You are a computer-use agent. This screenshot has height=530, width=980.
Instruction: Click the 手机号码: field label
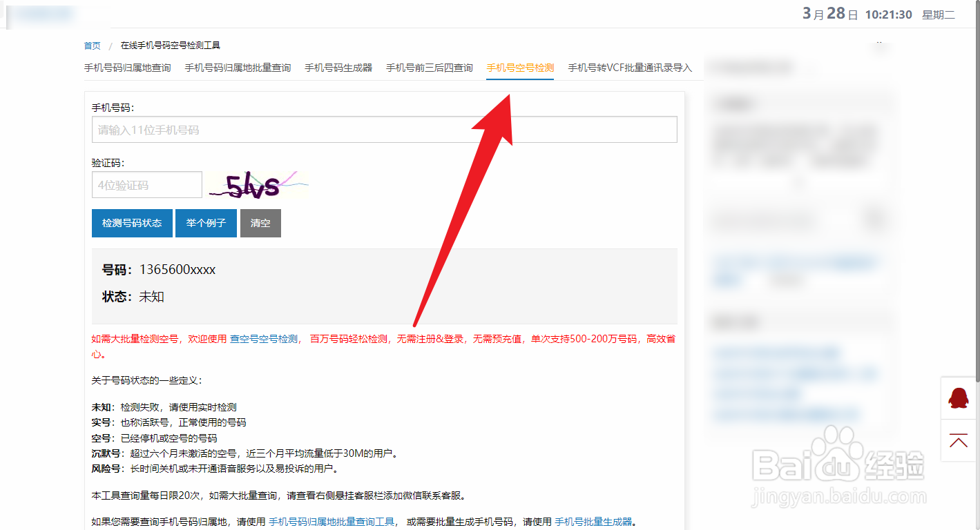[x=113, y=108]
